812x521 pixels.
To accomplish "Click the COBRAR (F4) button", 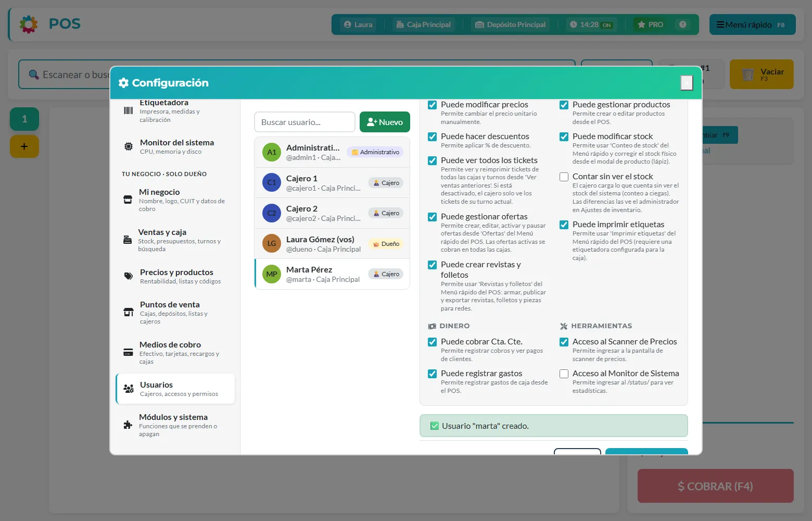I will pos(715,486).
